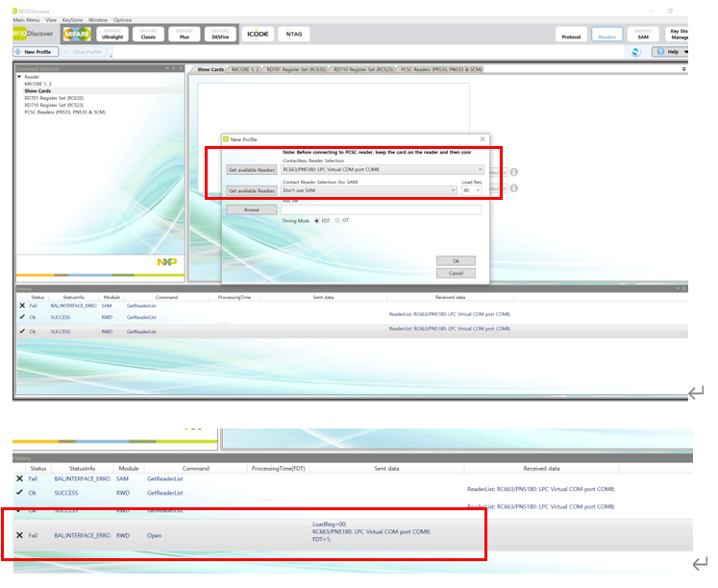Click the empty key file path field
Screen dimensions: 718x588
tap(381, 209)
